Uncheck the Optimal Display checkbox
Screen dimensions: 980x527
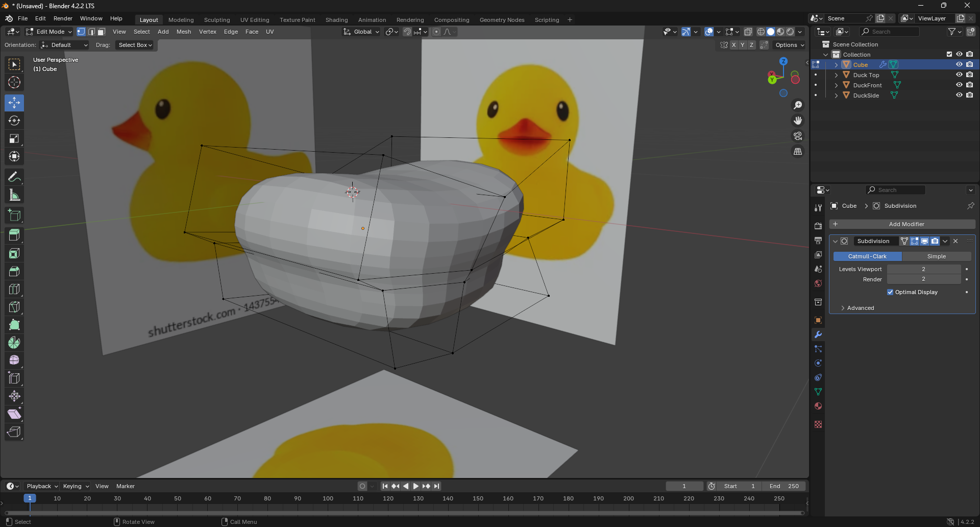[890, 292]
